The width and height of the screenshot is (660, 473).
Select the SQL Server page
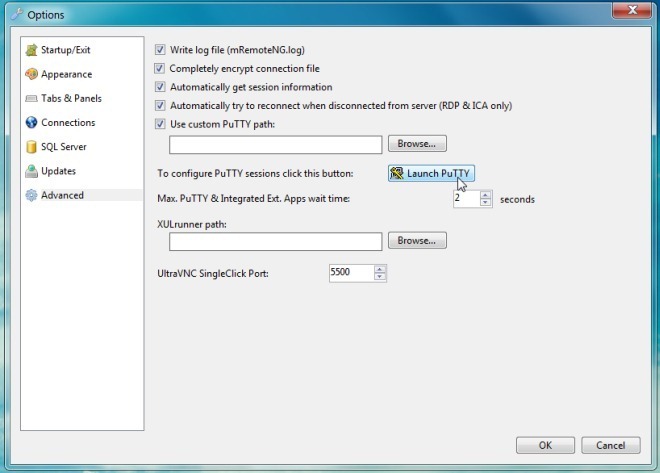point(64,147)
